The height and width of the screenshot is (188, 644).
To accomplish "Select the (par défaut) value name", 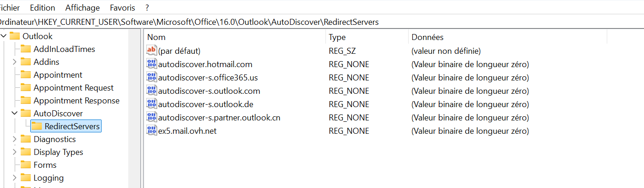I will (179, 51).
